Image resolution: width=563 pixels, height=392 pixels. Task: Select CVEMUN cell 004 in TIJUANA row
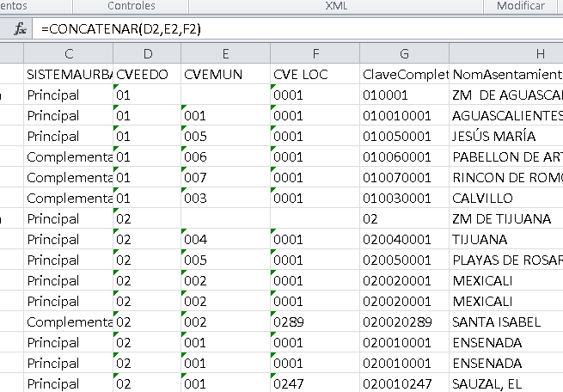coord(225,240)
